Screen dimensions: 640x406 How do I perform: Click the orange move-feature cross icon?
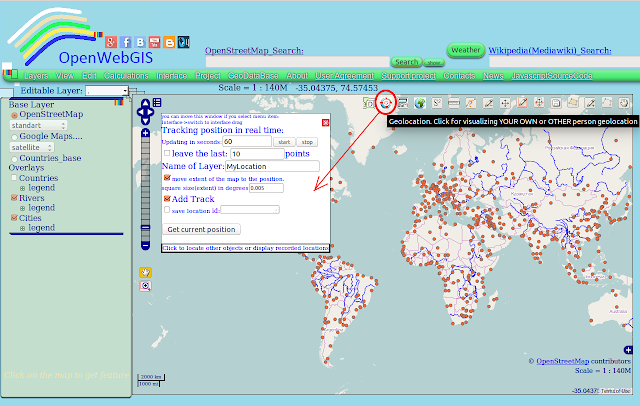[539, 102]
